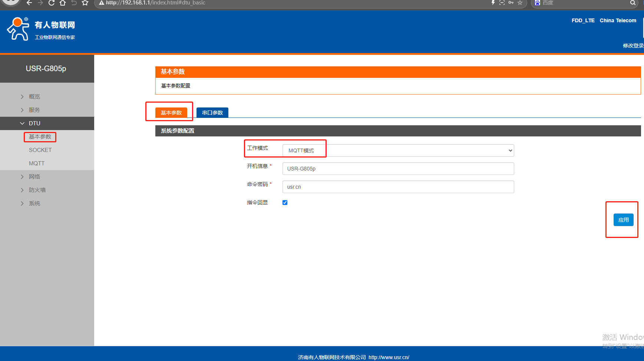The height and width of the screenshot is (361, 644).
Task: Click the Baidu search magnifier icon
Action: coord(633,3)
